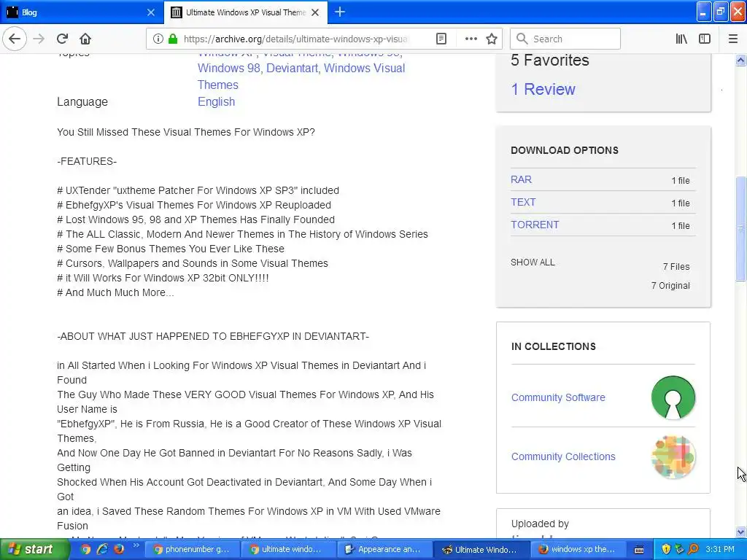Launch Chrome from the quick launch bar
This screenshot has width=747, height=560.
click(86, 549)
